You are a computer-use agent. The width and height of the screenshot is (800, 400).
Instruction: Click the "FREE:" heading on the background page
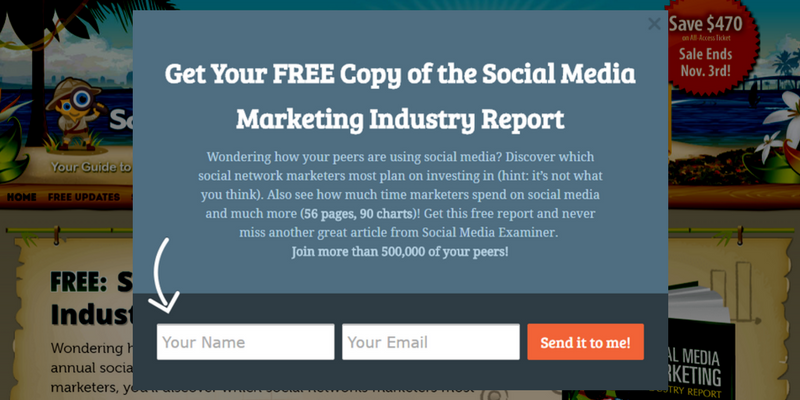pos(82,283)
